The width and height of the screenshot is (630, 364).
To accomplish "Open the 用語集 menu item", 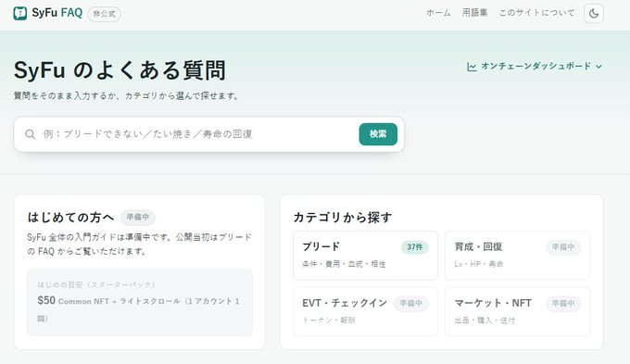I will click(474, 13).
